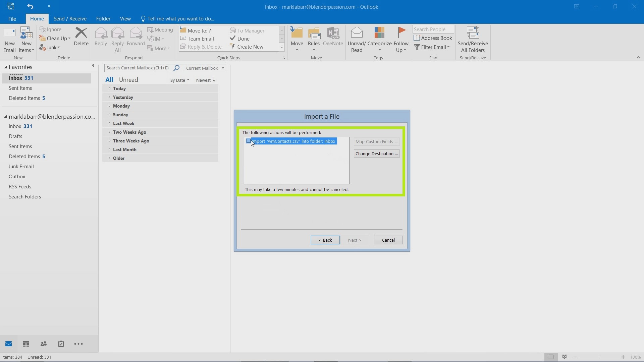Image resolution: width=644 pixels, height=362 pixels.
Task: Select the Send / Receive ribbon tab
Action: point(70,18)
